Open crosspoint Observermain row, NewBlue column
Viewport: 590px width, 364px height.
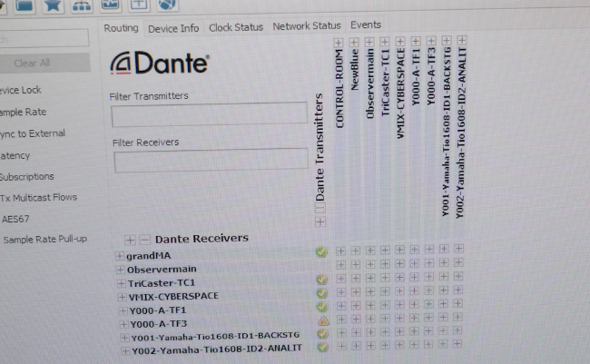pos(356,265)
